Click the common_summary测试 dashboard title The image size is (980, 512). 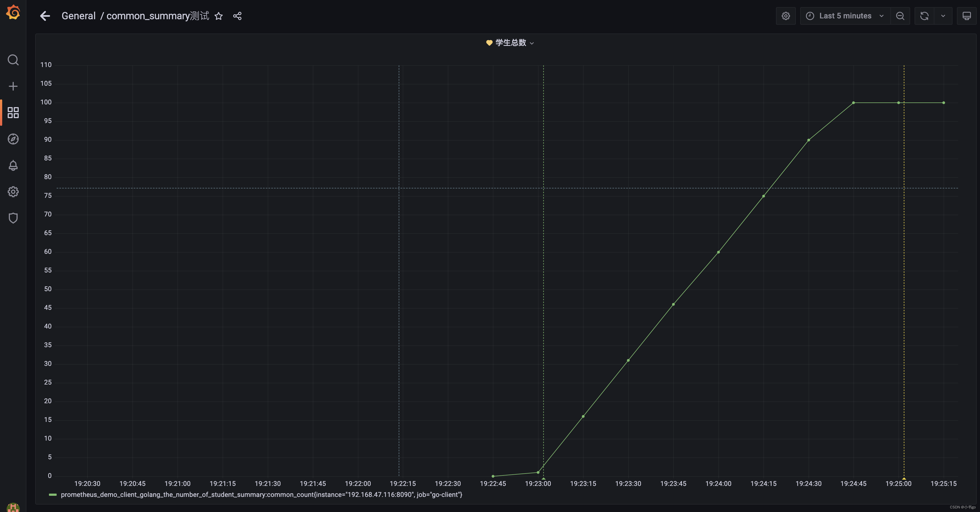pos(158,16)
